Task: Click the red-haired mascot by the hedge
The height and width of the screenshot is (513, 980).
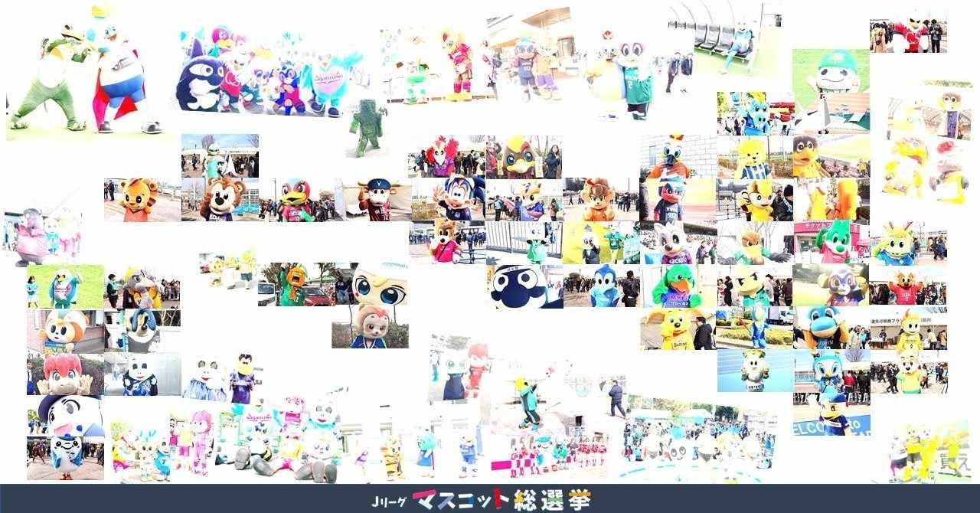Action: click(65, 374)
